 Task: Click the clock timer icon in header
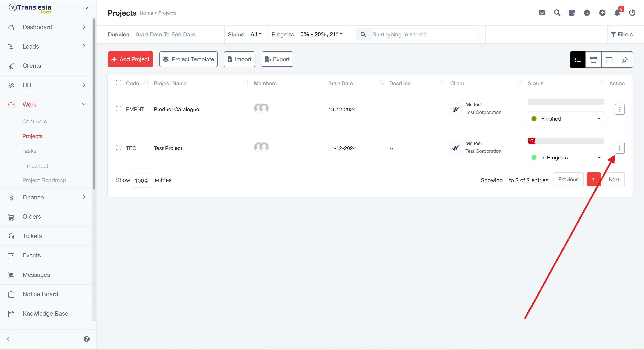tap(587, 13)
